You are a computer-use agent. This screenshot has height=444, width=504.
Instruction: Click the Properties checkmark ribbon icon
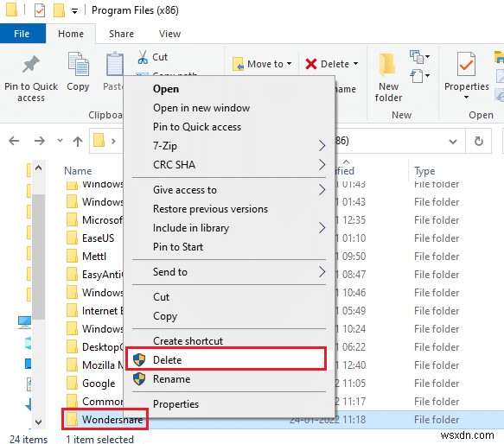coord(466,64)
